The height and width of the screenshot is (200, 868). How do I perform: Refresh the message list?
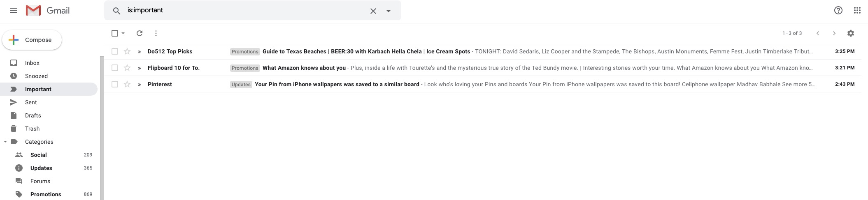(x=140, y=33)
